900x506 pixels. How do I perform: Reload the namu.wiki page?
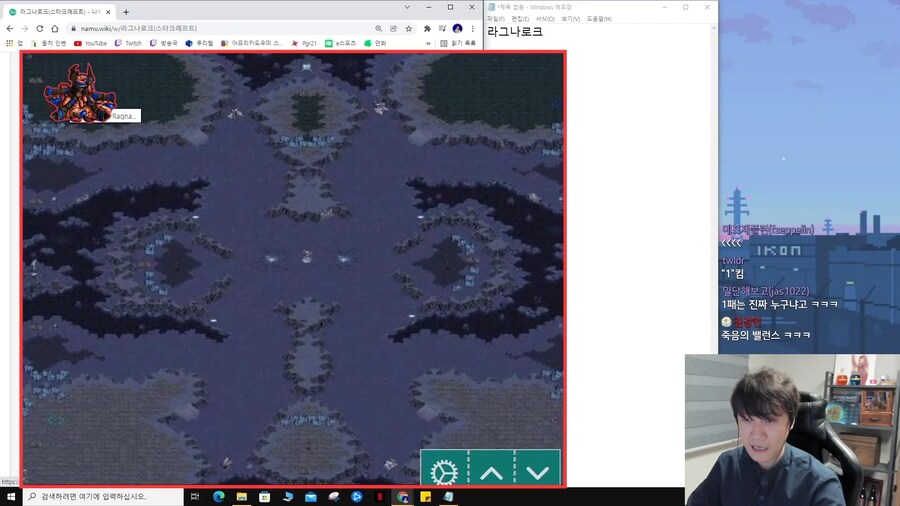40,28
